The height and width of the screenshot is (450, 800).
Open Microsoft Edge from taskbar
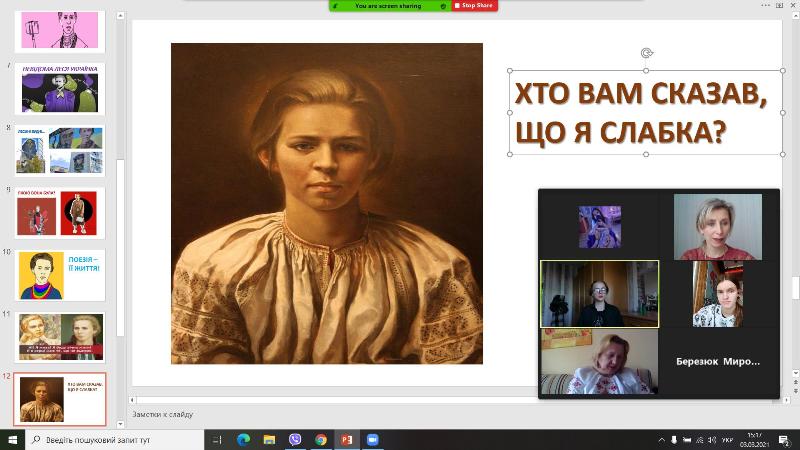(x=243, y=439)
